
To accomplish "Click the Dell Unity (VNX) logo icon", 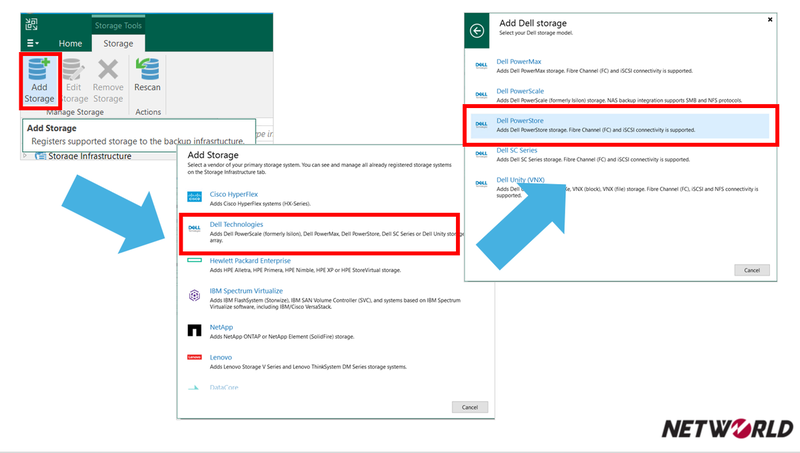I will click(481, 184).
